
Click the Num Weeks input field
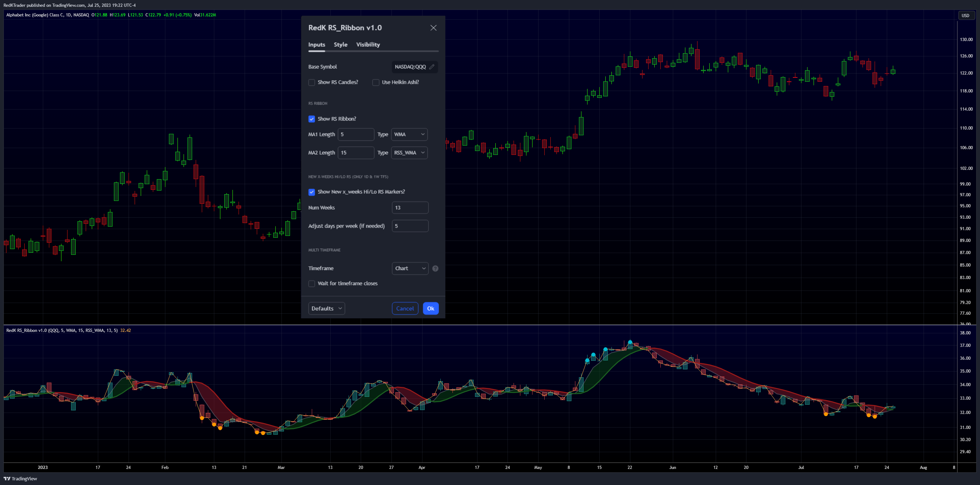pyautogui.click(x=410, y=208)
